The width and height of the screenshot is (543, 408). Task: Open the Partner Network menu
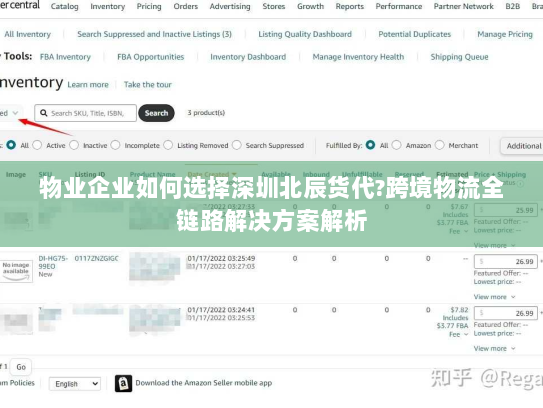click(x=464, y=6)
